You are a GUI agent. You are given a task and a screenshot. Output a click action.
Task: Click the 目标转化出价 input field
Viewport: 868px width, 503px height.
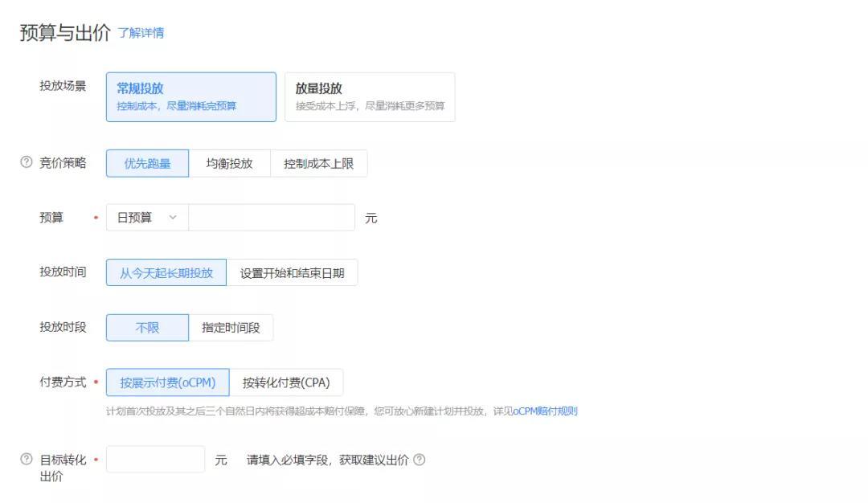pyautogui.click(x=156, y=460)
